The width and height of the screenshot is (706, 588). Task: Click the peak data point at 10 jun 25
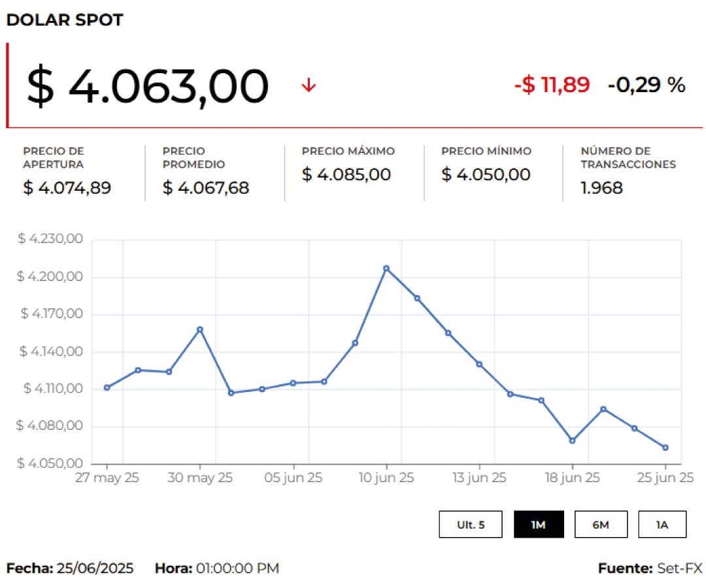tap(386, 269)
